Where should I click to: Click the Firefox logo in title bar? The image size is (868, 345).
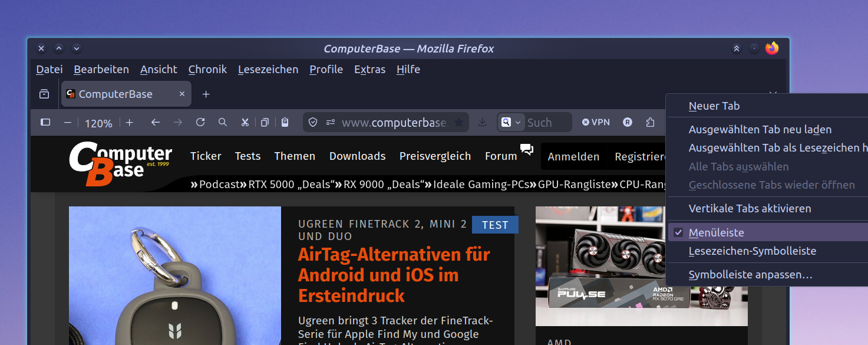coord(772,48)
